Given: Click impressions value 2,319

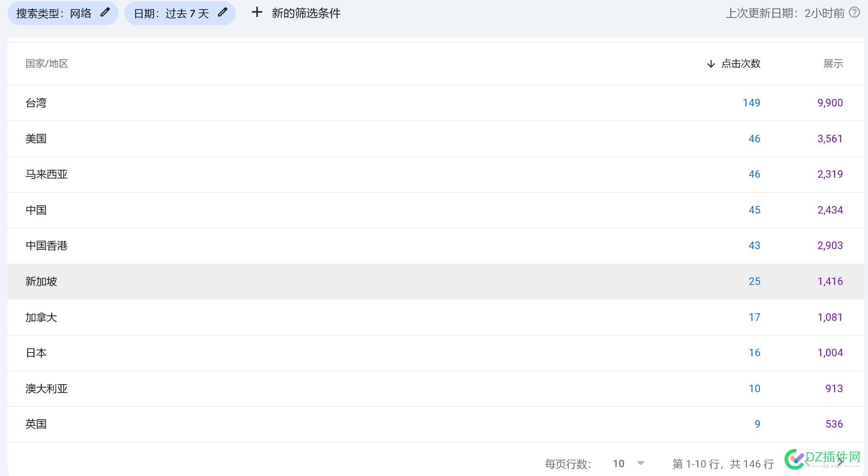Looking at the screenshot, I should pyautogui.click(x=830, y=174).
